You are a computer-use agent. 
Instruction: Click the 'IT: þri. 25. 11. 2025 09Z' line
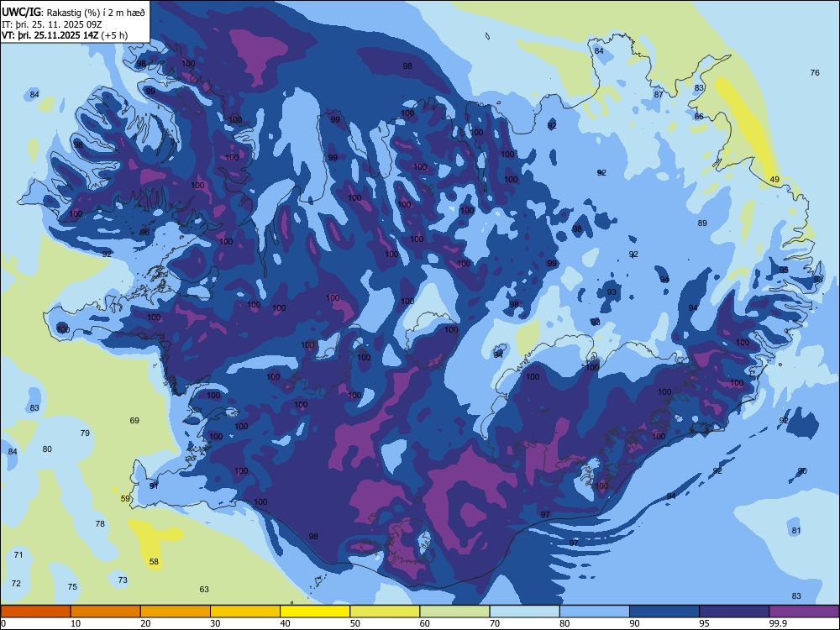(52, 24)
